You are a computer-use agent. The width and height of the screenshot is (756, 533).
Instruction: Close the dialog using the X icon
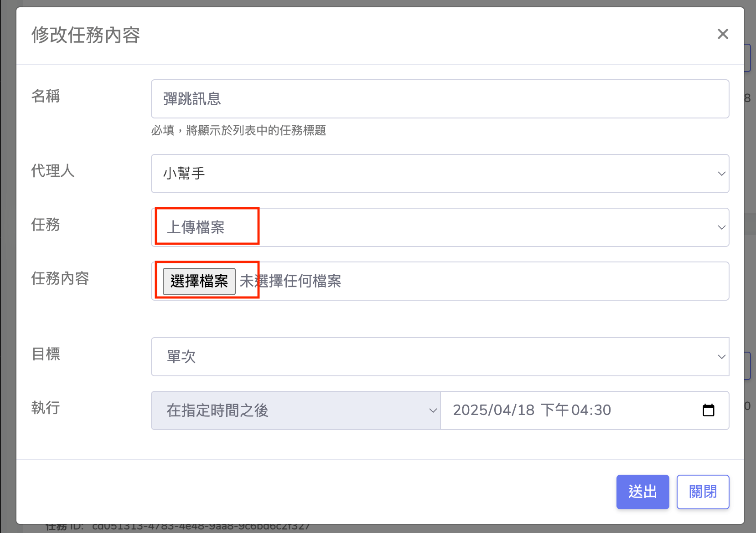coord(722,34)
